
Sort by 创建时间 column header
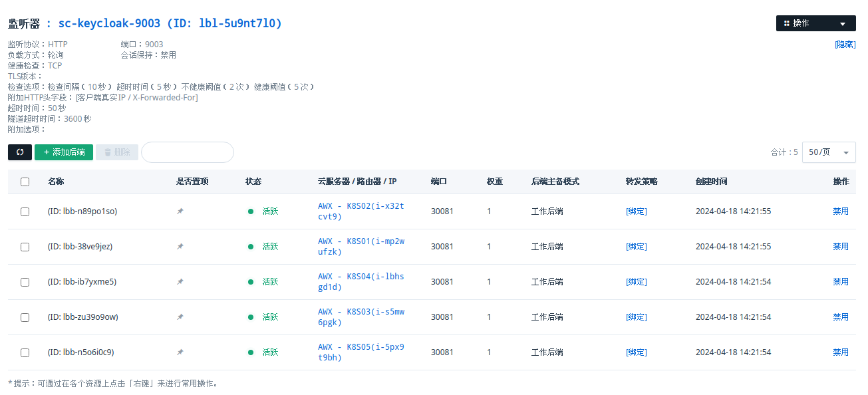coord(711,182)
